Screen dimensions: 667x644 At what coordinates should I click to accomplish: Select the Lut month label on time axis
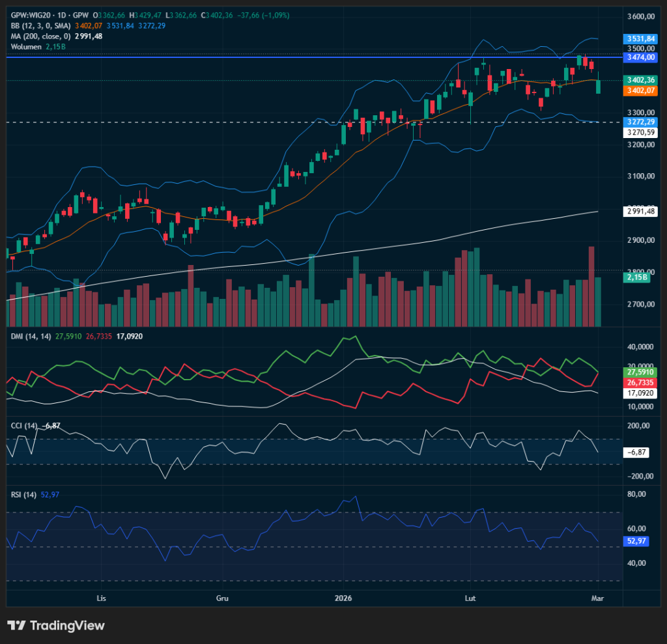pyautogui.click(x=470, y=597)
